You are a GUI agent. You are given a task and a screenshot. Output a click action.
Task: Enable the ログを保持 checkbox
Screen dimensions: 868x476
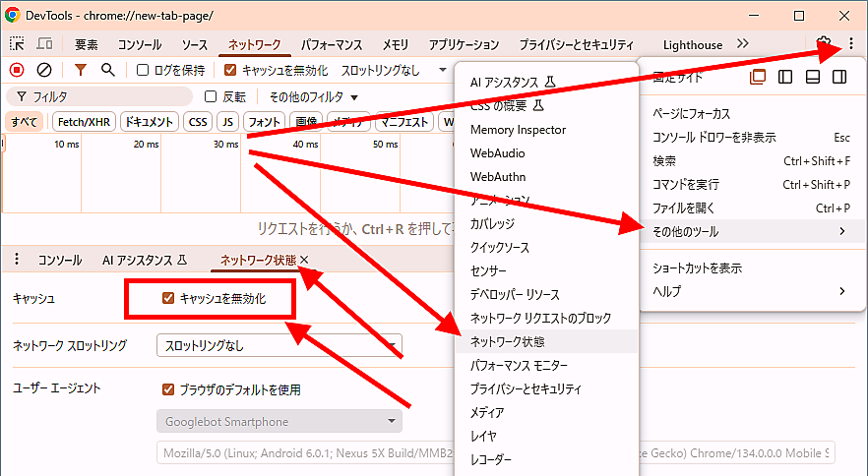tap(143, 70)
